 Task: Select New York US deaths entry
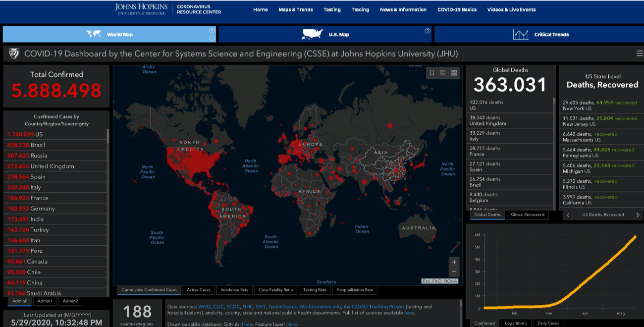click(x=602, y=105)
